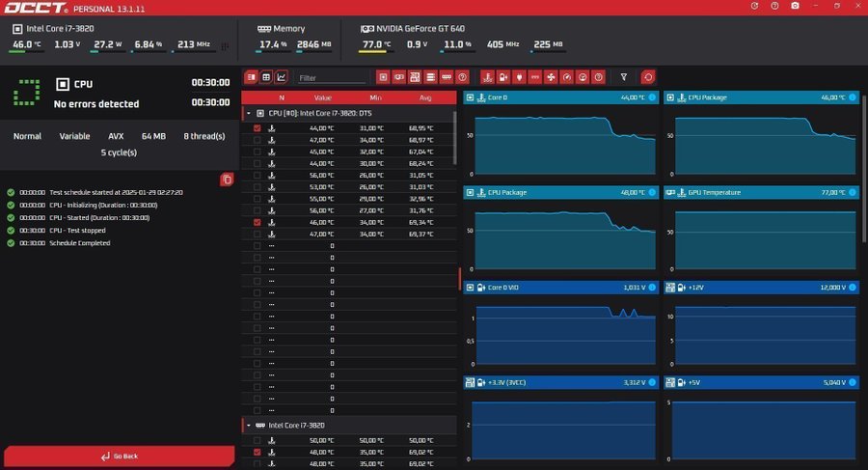The width and height of the screenshot is (868, 470).
Task: Sort the table by the Min column
Action: pyautogui.click(x=375, y=97)
